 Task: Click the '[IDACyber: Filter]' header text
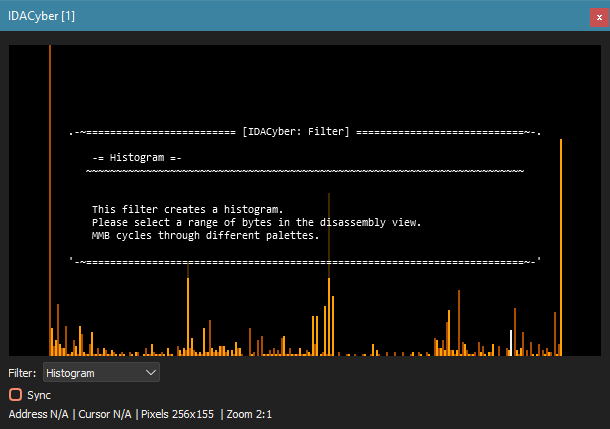(296, 131)
